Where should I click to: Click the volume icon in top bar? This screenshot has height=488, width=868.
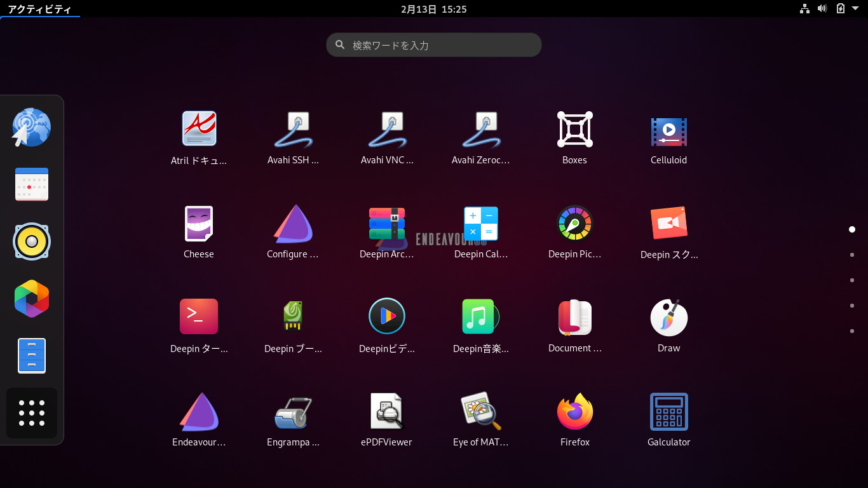(x=822, y=9)
